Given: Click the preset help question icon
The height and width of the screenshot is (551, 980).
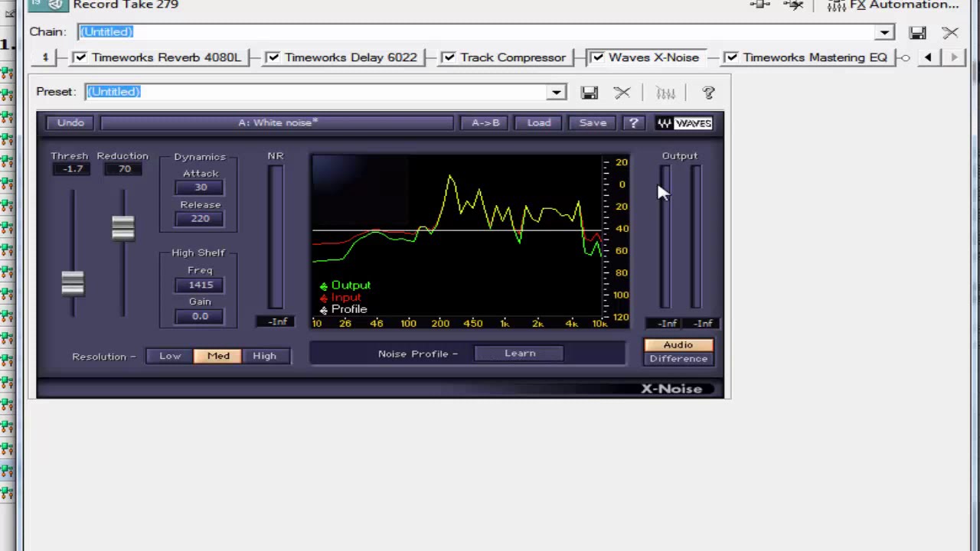Looking at the screenshot, I should pyautogui.click(x=708, y=93).
